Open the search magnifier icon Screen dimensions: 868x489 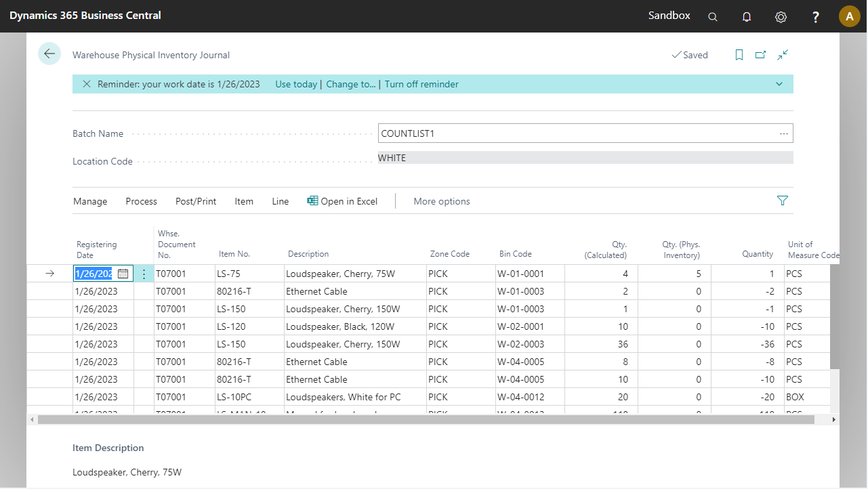[713, 16]
